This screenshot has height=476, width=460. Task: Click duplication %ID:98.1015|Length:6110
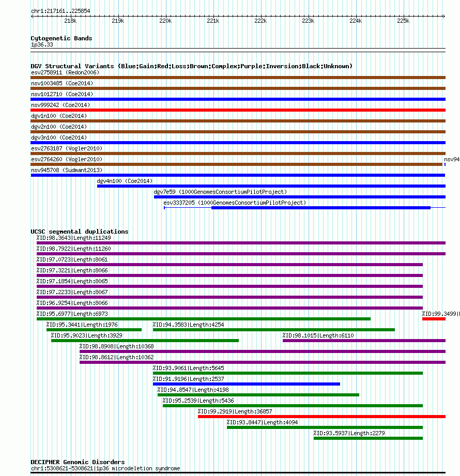tap(318, 335)
